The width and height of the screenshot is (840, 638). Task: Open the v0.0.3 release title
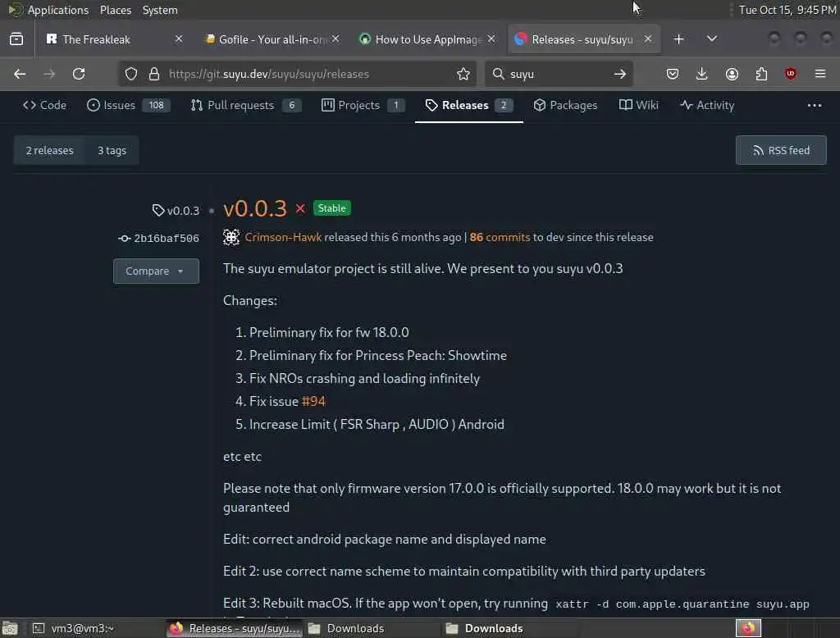click(x=255, y=208)
